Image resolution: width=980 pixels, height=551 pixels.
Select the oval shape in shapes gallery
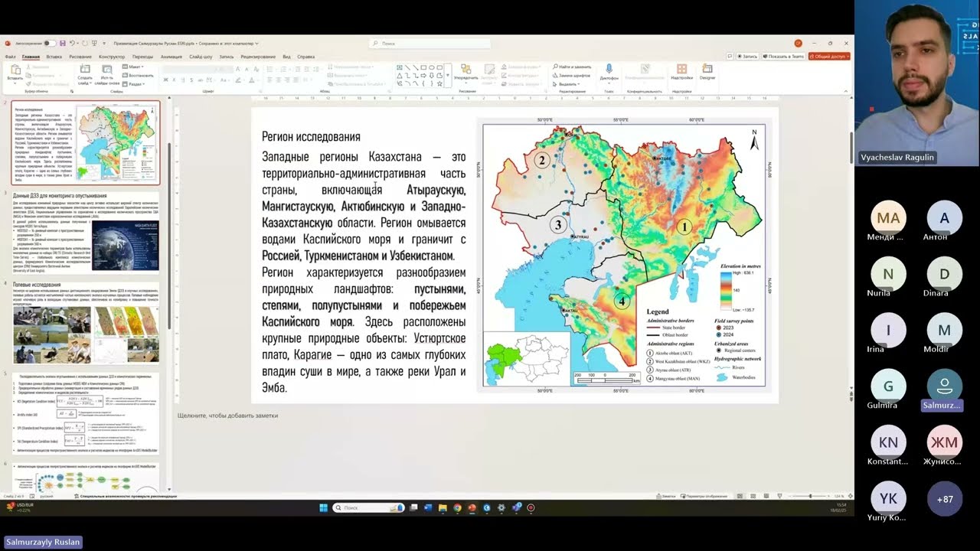(x=430, y=67)
